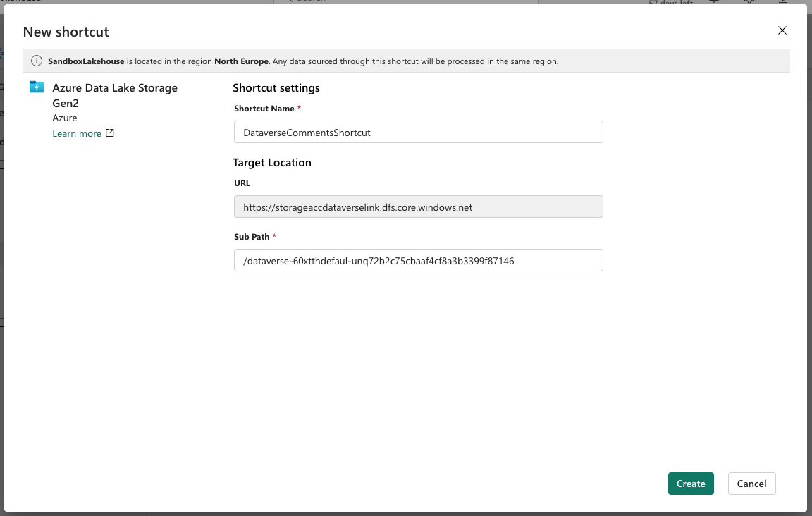This screenshot has width=812, height=516.
Task: Open the Learn more link
Action: (x=77, y=133)
